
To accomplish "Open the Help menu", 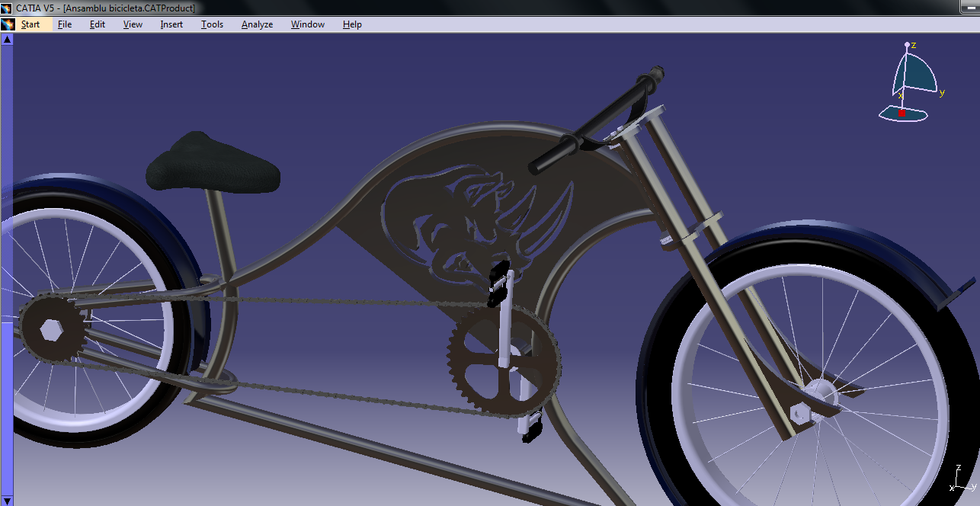I will (x=352, y=24).
